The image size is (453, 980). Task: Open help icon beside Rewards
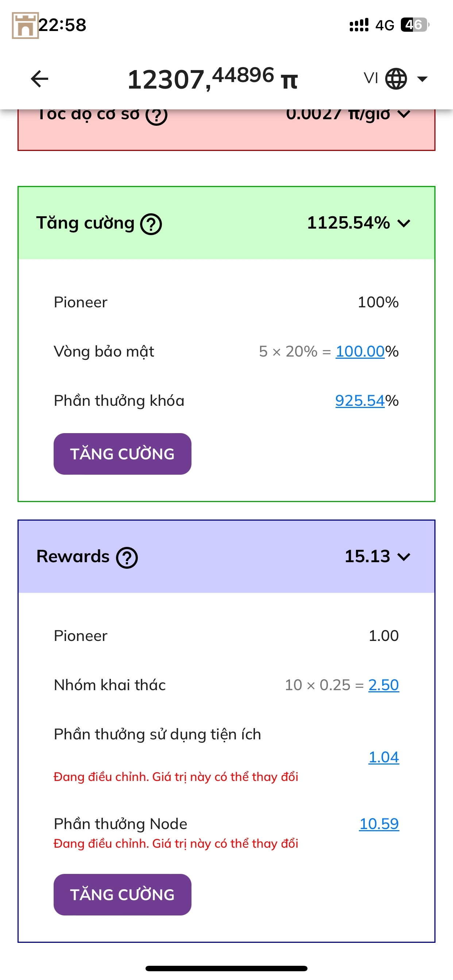coord(127,558)
